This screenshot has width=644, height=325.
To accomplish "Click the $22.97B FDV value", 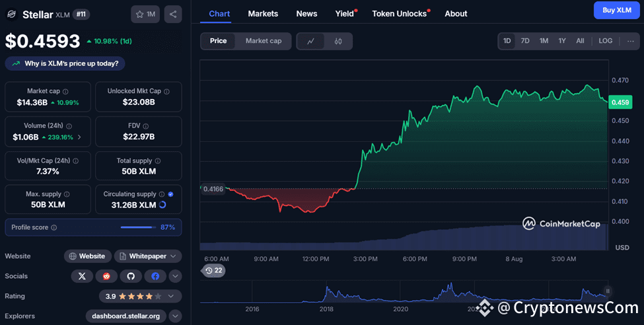I will point(139,137).
